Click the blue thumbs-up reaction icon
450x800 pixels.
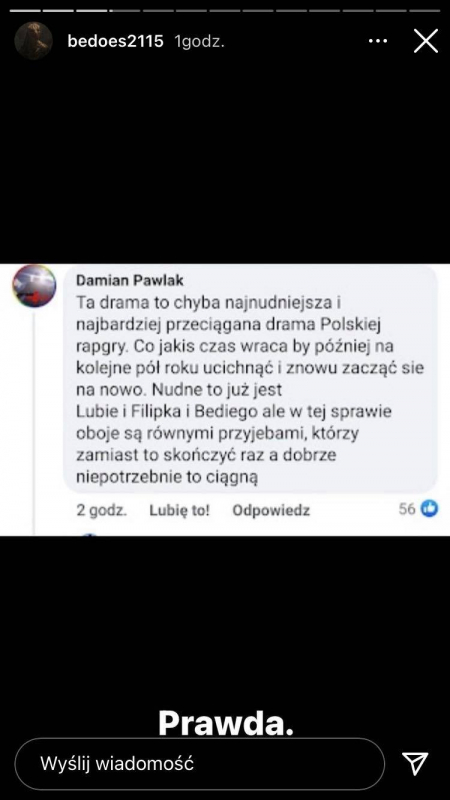tap(430, 508)
